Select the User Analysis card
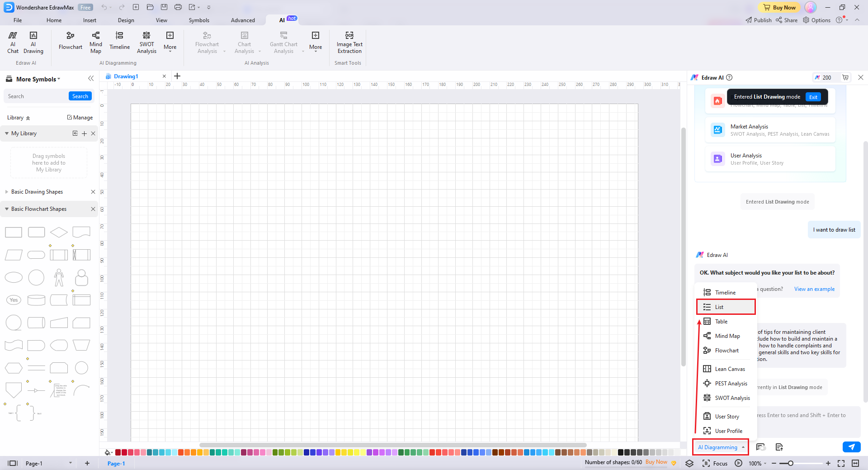868x470 pixels. point(770,159)
